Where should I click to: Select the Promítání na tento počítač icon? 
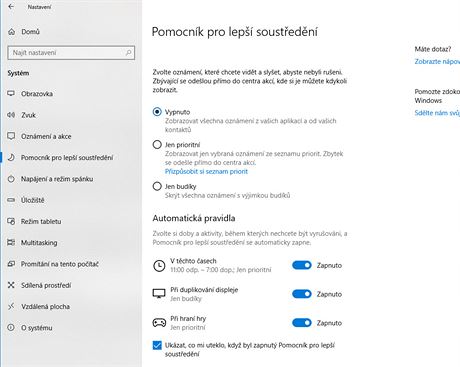click(11, 264)
